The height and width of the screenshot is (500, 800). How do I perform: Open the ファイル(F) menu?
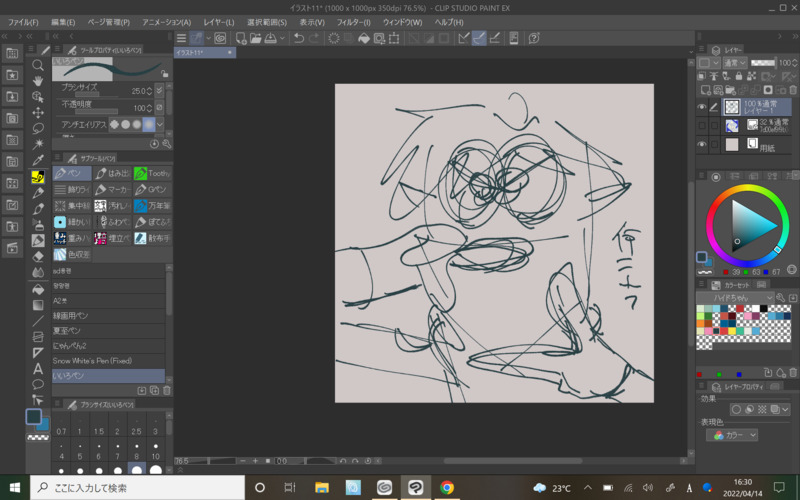[23, 22]
